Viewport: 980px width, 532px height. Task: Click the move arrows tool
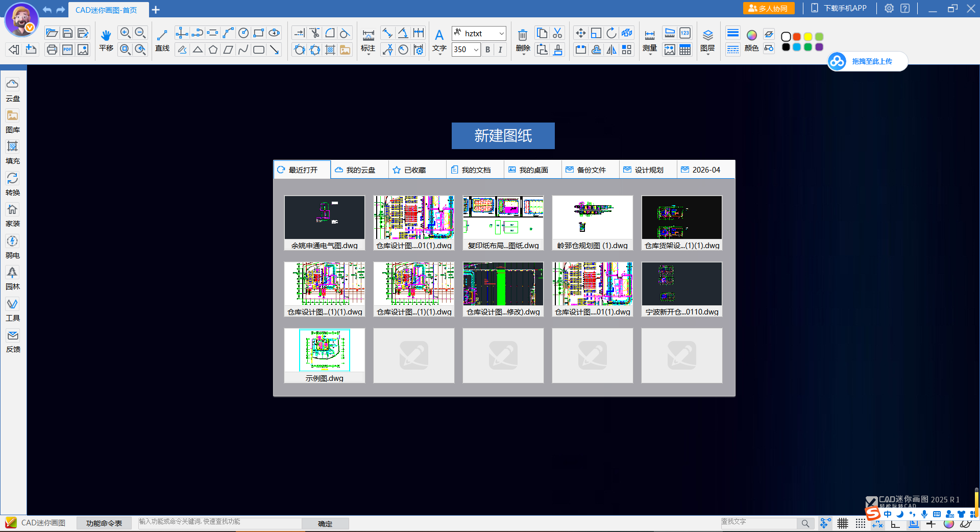(x=580, y=33)
